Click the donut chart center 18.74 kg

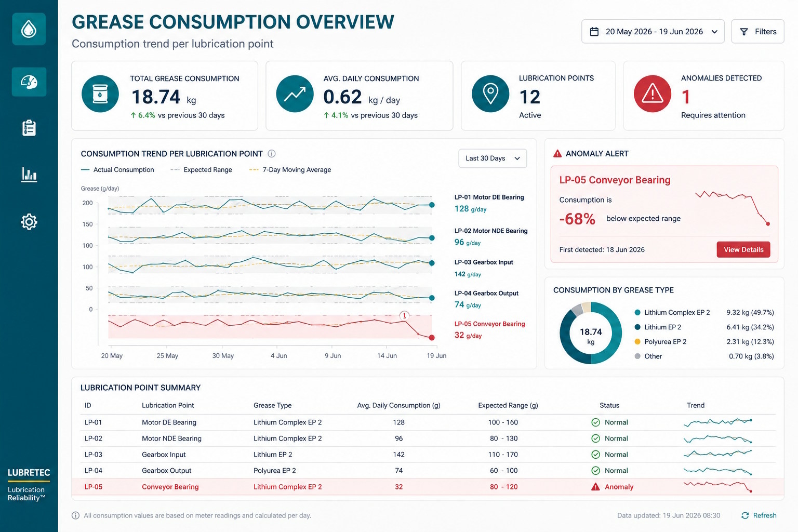(x=591, y=336)
